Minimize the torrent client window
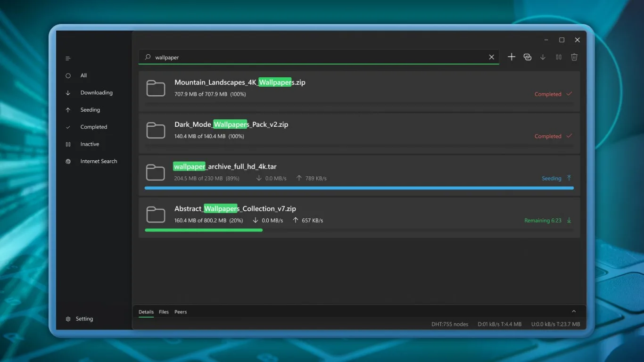 [546, 40]
